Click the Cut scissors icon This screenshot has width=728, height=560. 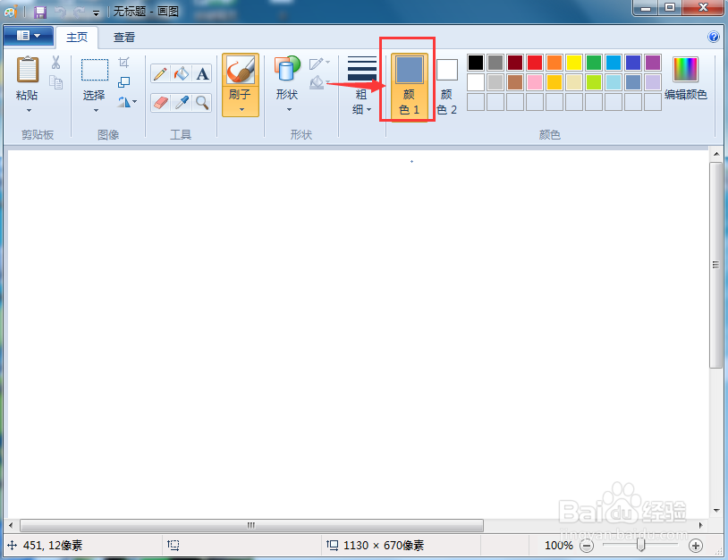(x=56, y=63)
